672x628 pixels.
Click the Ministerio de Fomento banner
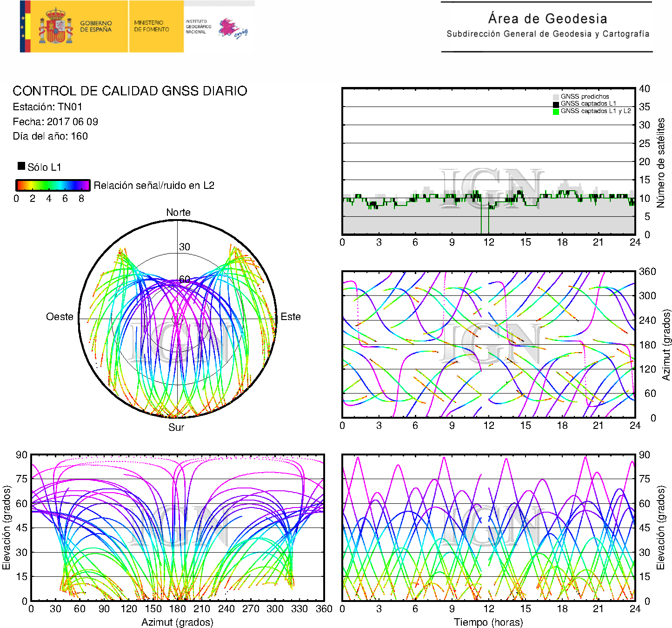coord(152,26)
